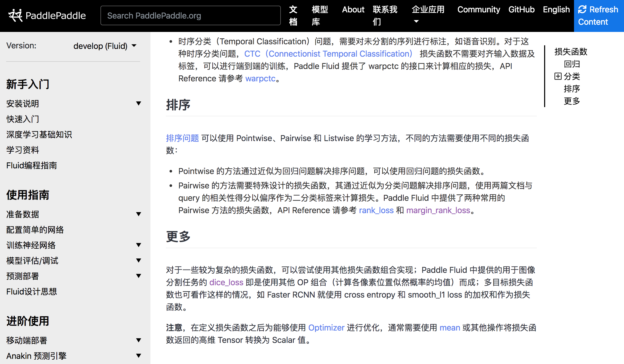The width and height of the screenshot is (624, 364).
Task: Click the PaddlePaddle logo icon
Action: (15, 15)
